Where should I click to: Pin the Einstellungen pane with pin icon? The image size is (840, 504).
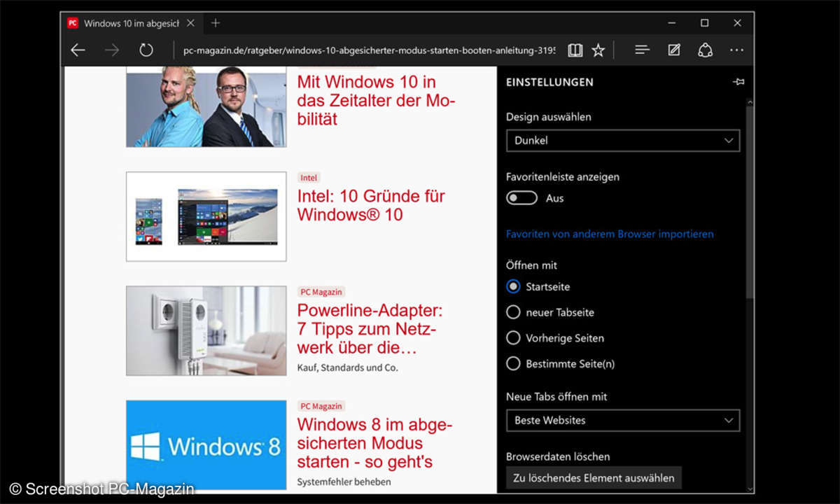[x=738, y=82]
